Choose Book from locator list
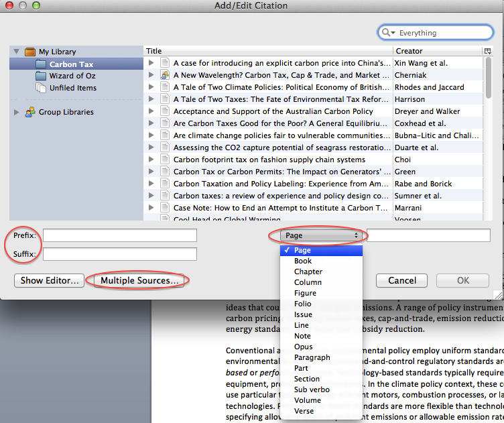The width and height of the screenshot is (504, 423). pos(321,261)
